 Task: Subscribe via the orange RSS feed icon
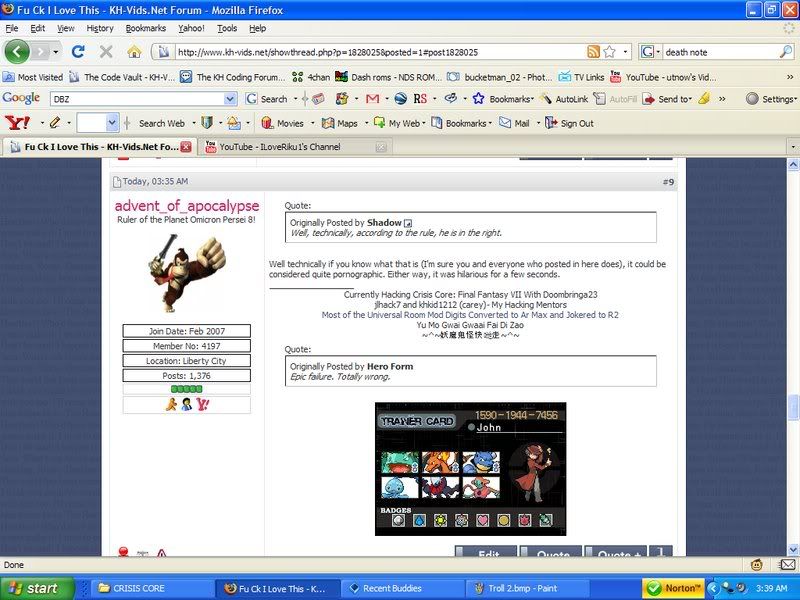point(593,52)
